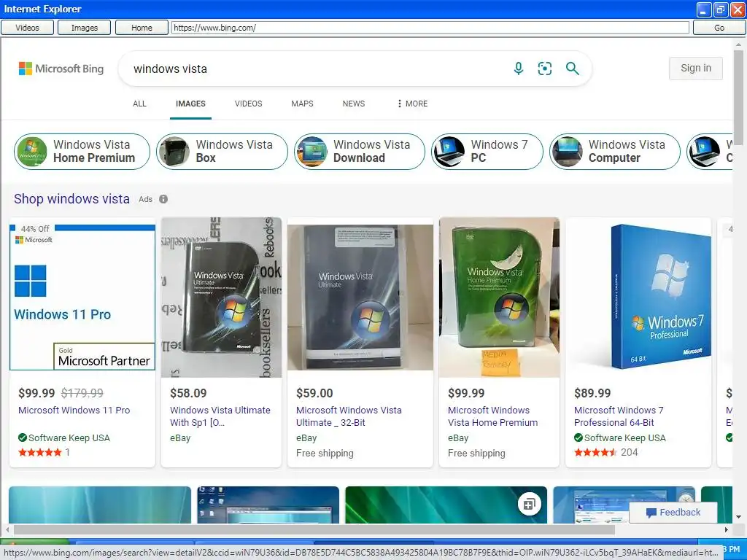The image size is (747, 560).
Task: Switch to the VIDEOS tab
Action: (248, 104)
